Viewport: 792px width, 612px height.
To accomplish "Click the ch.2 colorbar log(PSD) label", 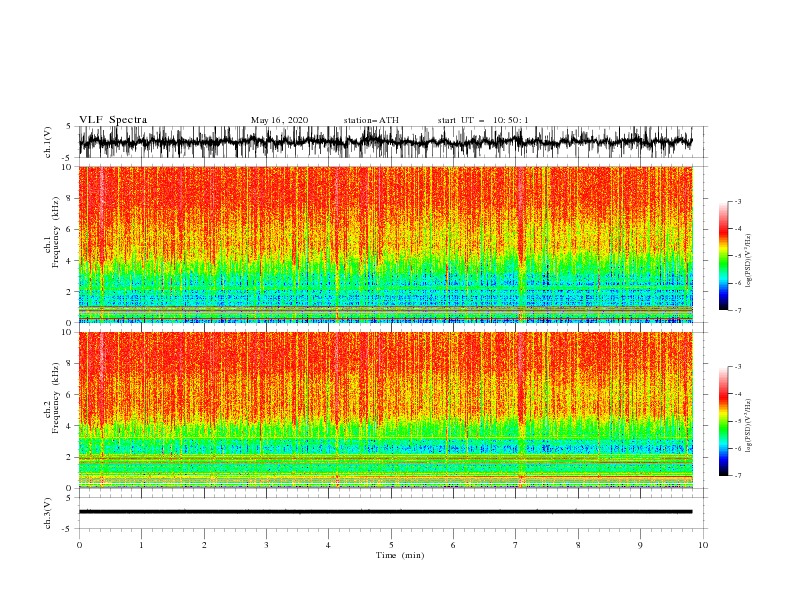I will click(748, 425).
